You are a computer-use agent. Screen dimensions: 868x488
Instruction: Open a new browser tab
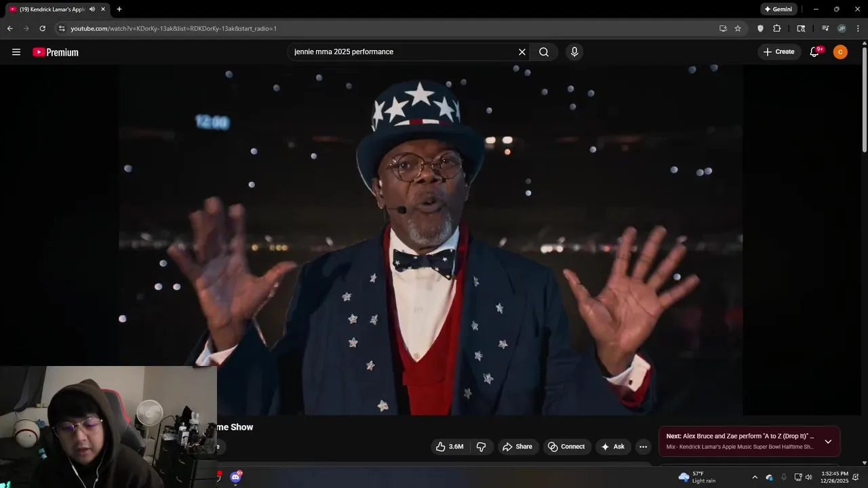(119, 9)
